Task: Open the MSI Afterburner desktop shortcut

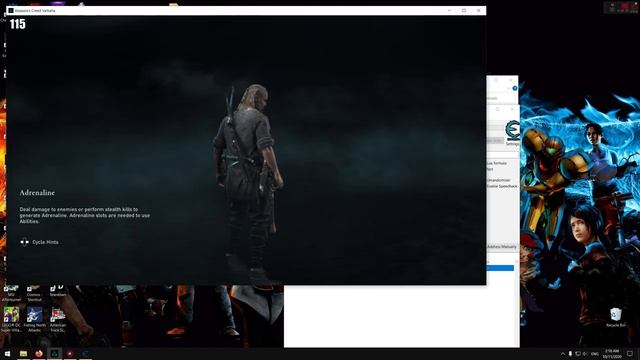Action: point(11,293)
